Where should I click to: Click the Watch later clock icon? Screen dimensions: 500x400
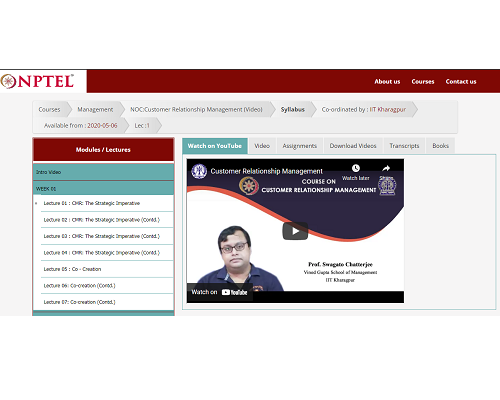click(x=356, y=168)
